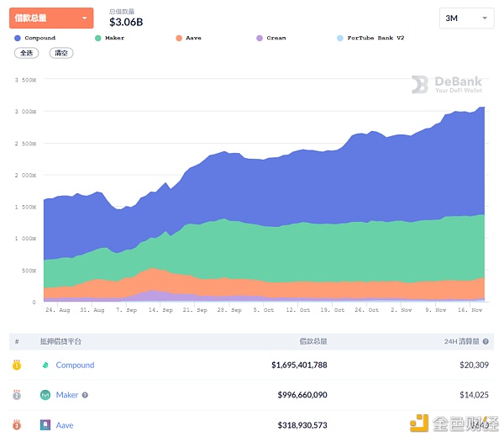Click the gold first-place medal icon
Image resolution: width=504 pixels, height=437 pixels.
click(x=17, y=365)
